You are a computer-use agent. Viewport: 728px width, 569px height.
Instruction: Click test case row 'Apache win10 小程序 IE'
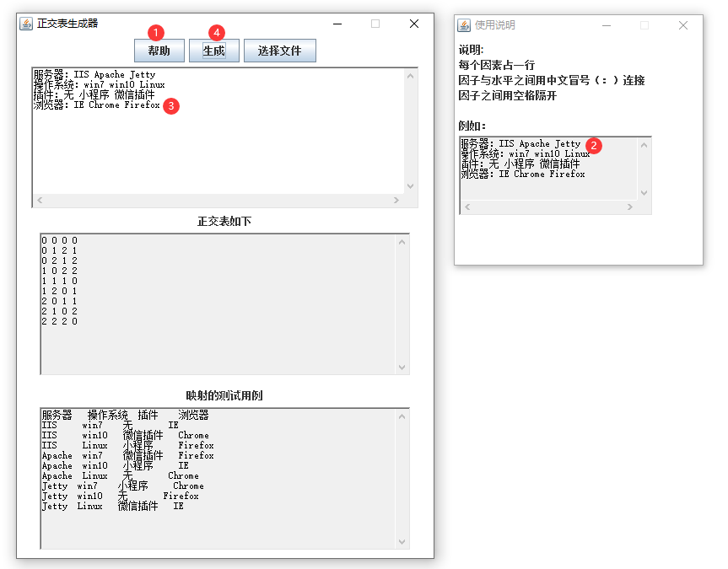coord(115,465)
